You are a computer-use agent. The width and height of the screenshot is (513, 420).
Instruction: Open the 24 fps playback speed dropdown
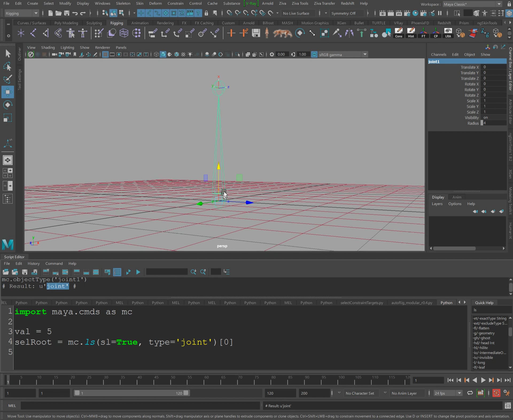459,393
